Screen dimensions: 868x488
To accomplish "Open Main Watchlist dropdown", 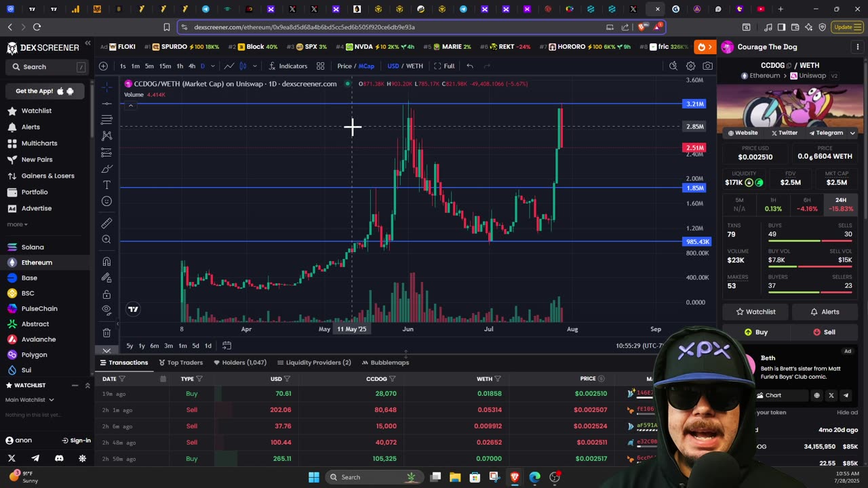I will coord(31,400).
